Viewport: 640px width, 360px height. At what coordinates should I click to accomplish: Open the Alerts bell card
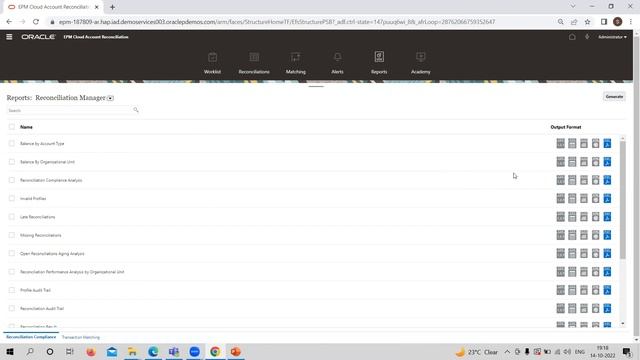click(337, 63)
